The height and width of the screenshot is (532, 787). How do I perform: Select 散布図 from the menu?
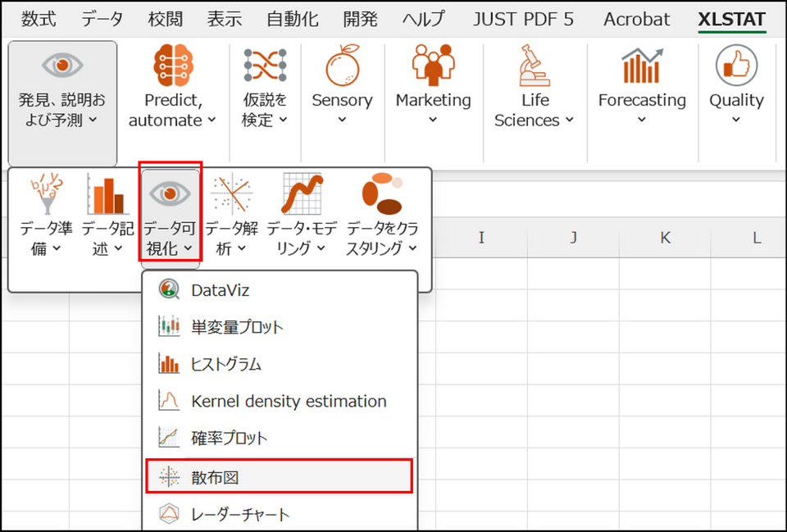pyautogui.click(x=280, y=477)
